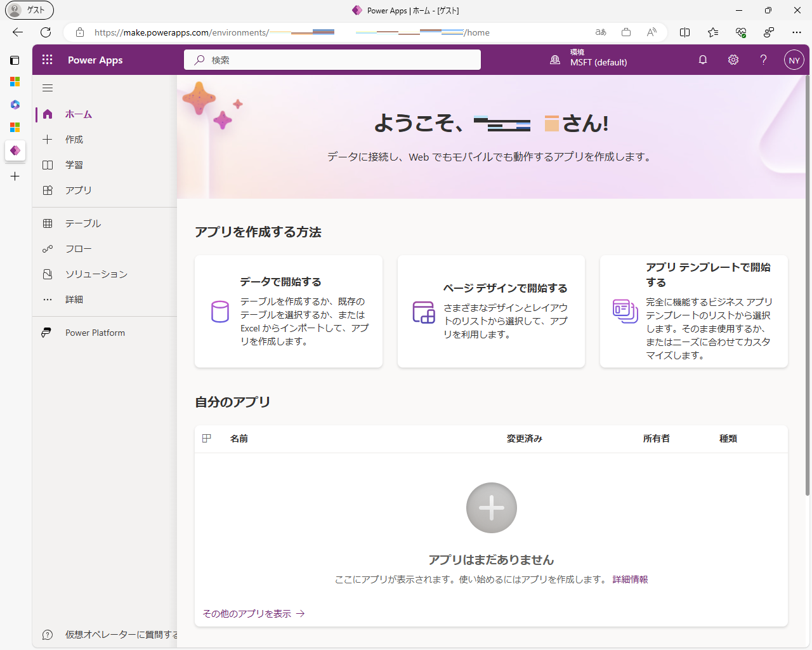Open browser favorites star icon
Viewport: 812px width, 650px height.
tap(713, 32)
